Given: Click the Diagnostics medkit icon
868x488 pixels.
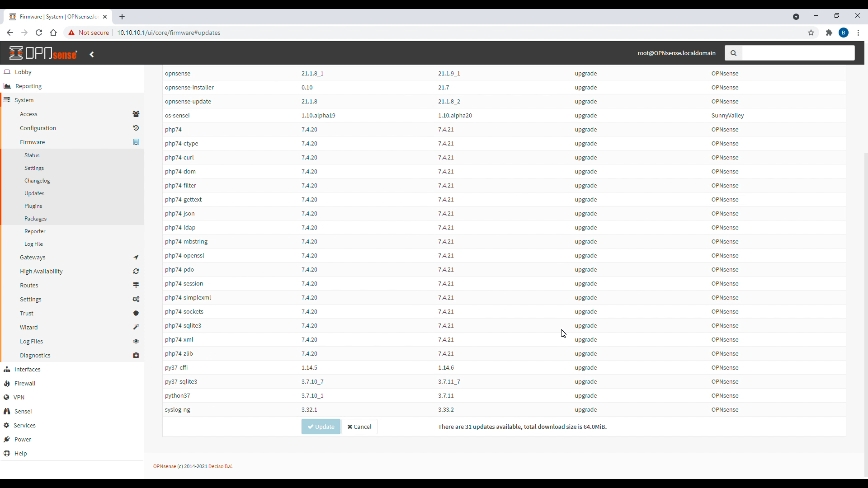Looking at the screenshot, I should [x=136, y=355].
